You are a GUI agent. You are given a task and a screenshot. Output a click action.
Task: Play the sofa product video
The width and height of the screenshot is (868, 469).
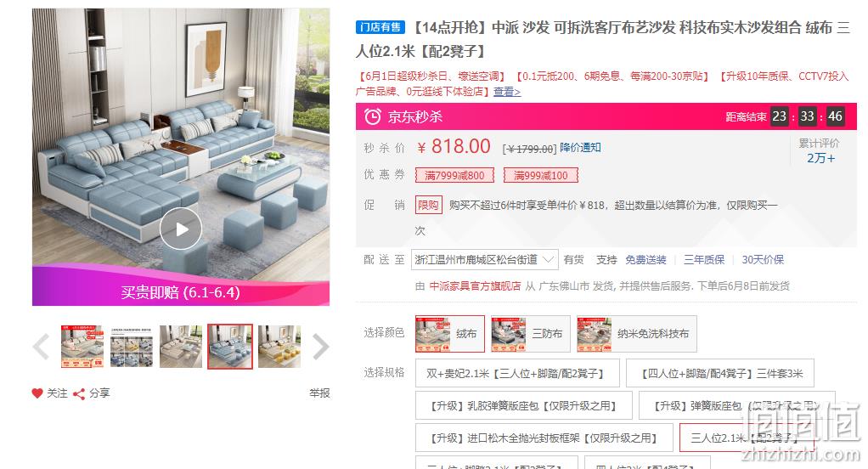coord(181,229)
